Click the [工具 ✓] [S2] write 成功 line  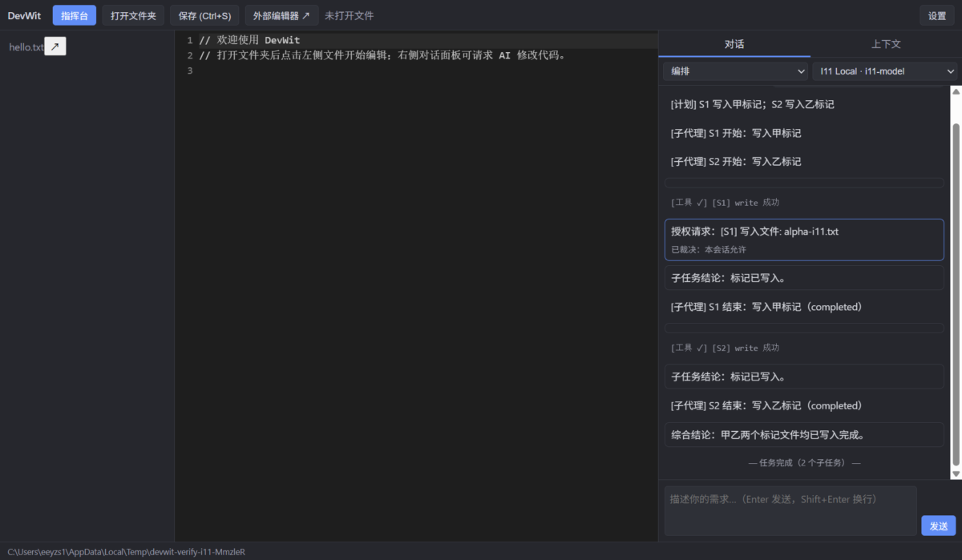[x=725, y=348]
